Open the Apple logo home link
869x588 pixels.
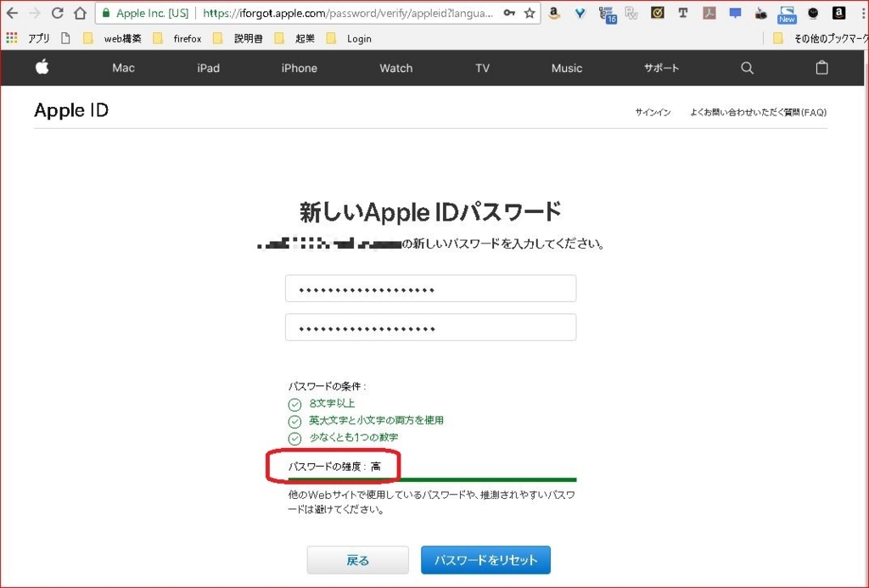pos(42,67)
